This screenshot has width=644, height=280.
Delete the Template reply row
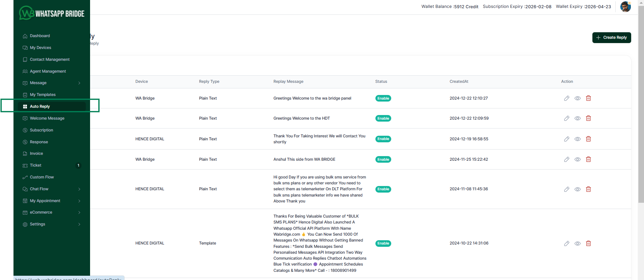point(588,244)
